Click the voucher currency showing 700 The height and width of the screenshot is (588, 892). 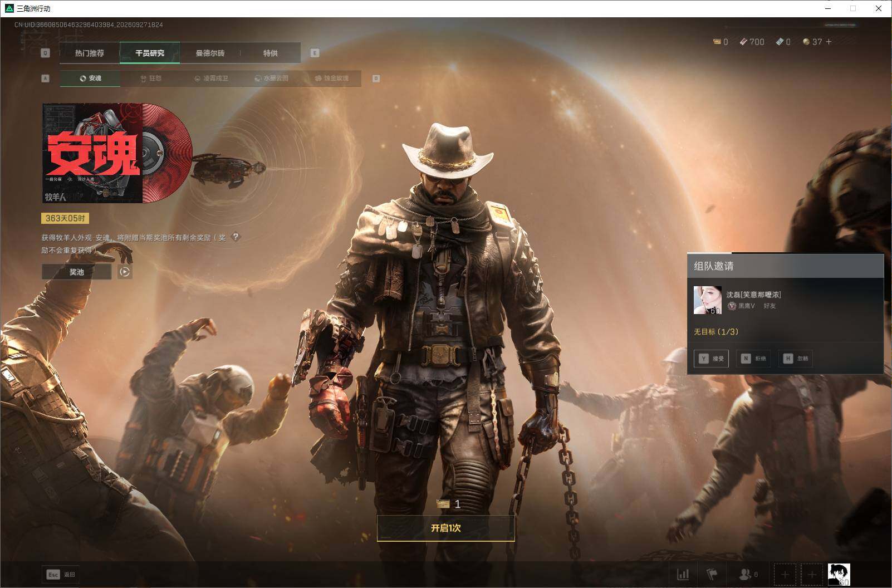[x=752, y=42]
